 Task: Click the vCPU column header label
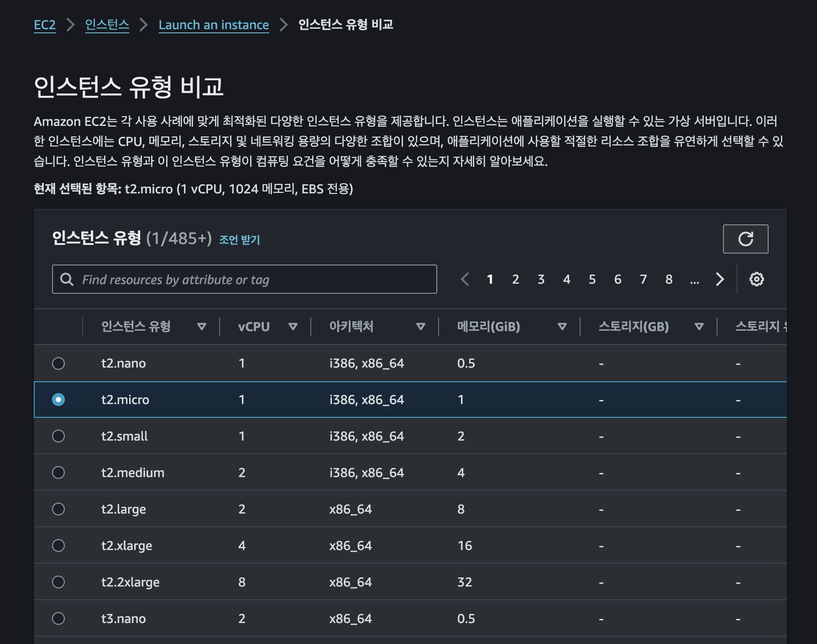point(254,327)
